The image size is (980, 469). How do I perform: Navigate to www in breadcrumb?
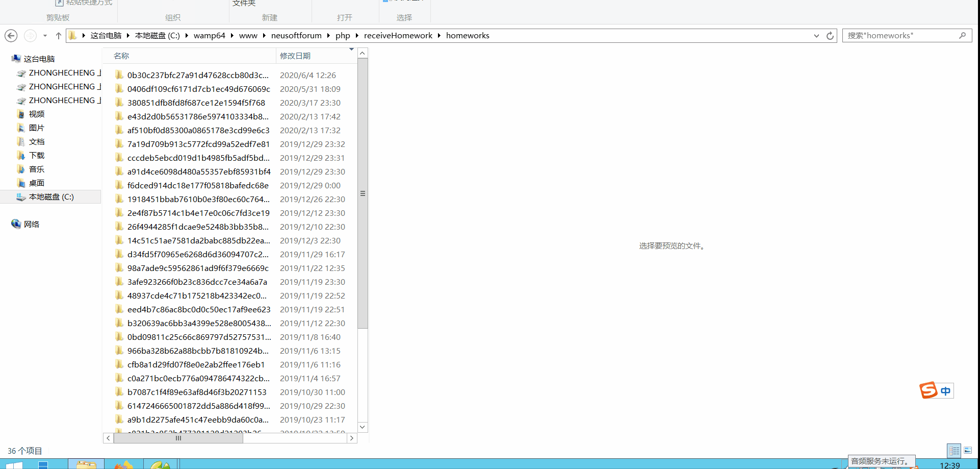[248, 36]
